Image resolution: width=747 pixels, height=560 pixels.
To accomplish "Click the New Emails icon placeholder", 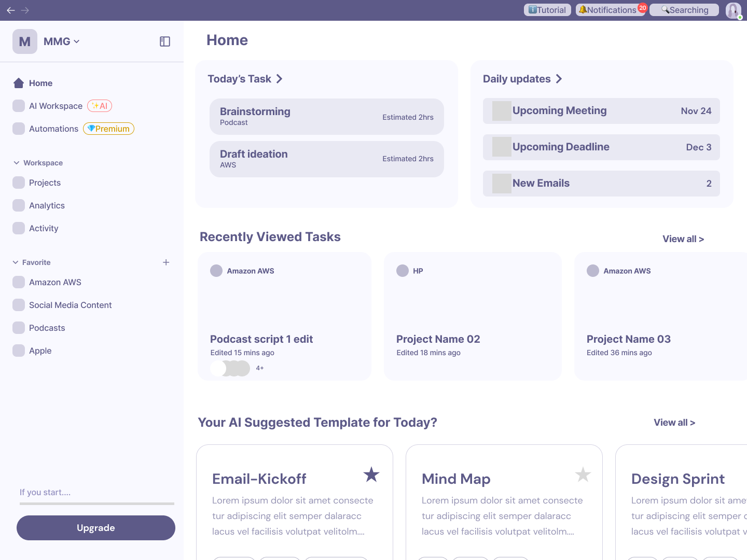I will (502, 184).
